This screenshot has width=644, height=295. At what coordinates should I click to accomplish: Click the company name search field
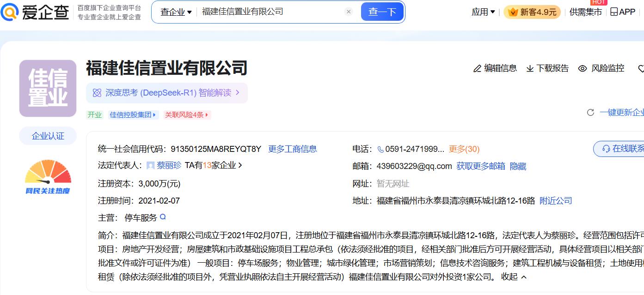click(x=270, y=12)
